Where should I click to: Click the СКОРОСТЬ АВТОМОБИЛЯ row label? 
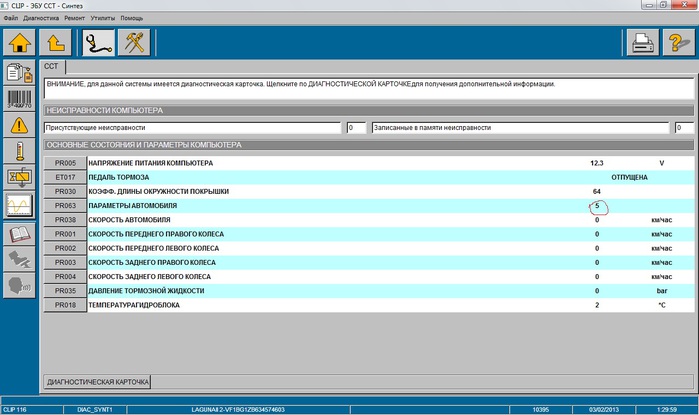[x=129, y=220]
